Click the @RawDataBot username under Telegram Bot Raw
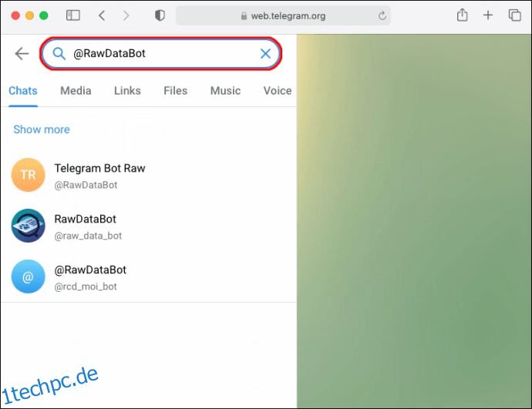Image resolution: width=532 pixels, height=409 pixels. (x=86, y=185)
